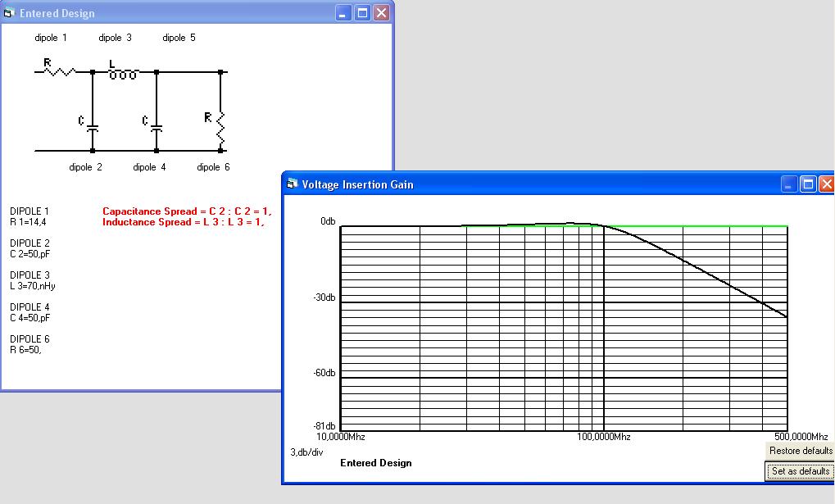Click the 'dipole 6' label under schematic

coord(213,166)
